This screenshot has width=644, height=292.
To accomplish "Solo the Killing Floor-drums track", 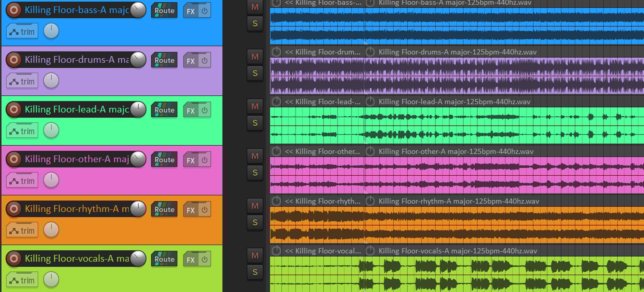I will point(255,73).
